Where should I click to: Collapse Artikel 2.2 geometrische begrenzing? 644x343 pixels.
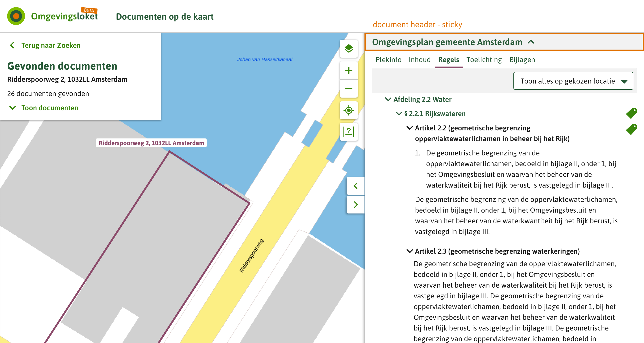click(409, 128)
